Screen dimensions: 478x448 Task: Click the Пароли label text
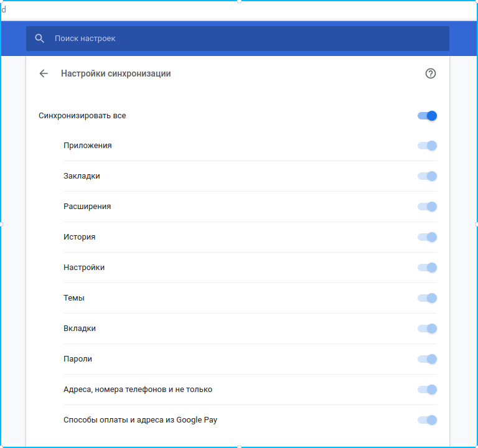click(78, 359)
